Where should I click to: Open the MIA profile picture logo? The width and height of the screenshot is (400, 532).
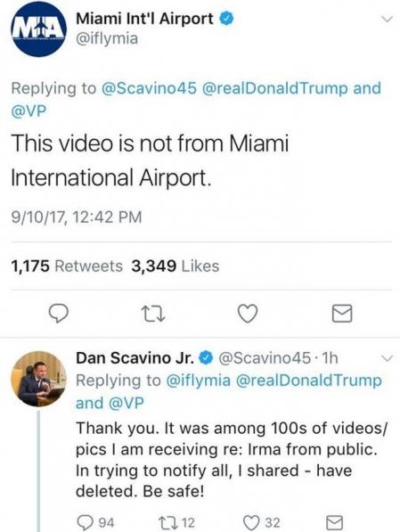click(x=38, y=29)
